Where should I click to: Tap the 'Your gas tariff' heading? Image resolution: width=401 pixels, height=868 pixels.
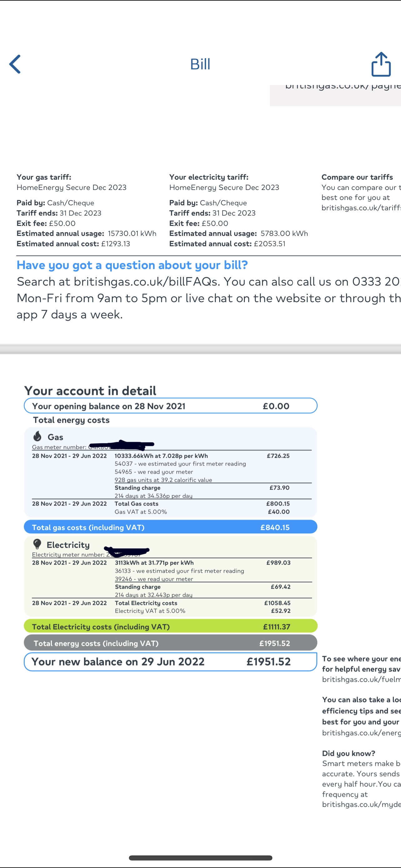tap(44, 177)
